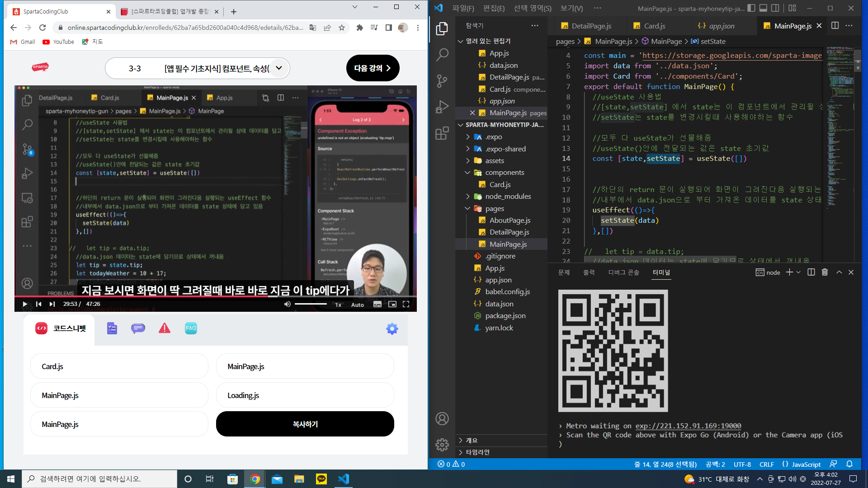Screen dimensions: 868x488
Task: Change playback speed 1x control
Action: click(338, 305)
